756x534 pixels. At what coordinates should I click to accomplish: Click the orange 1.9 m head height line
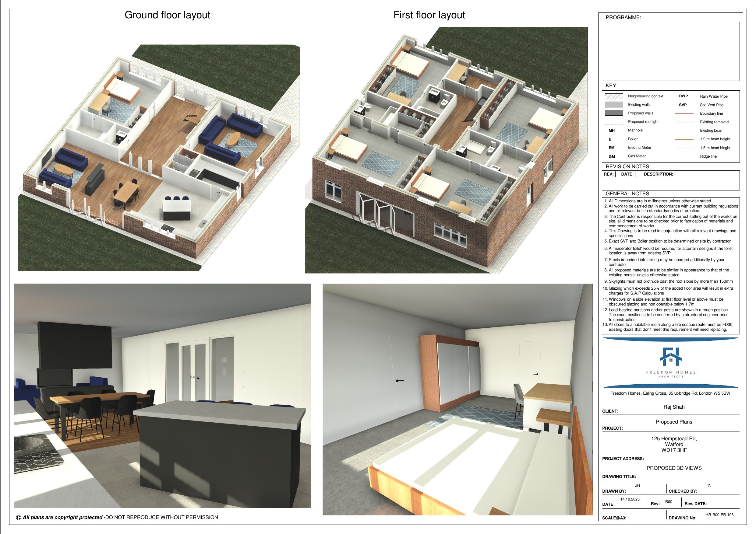pos(684,139)
